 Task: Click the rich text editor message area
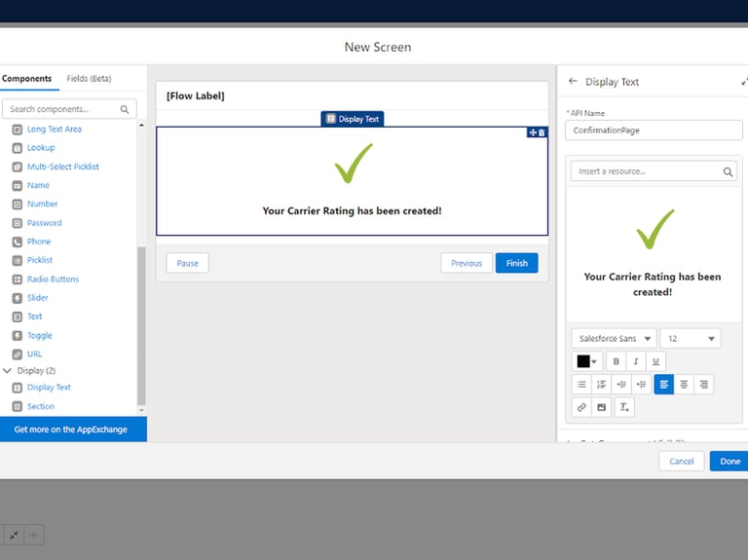654,255
